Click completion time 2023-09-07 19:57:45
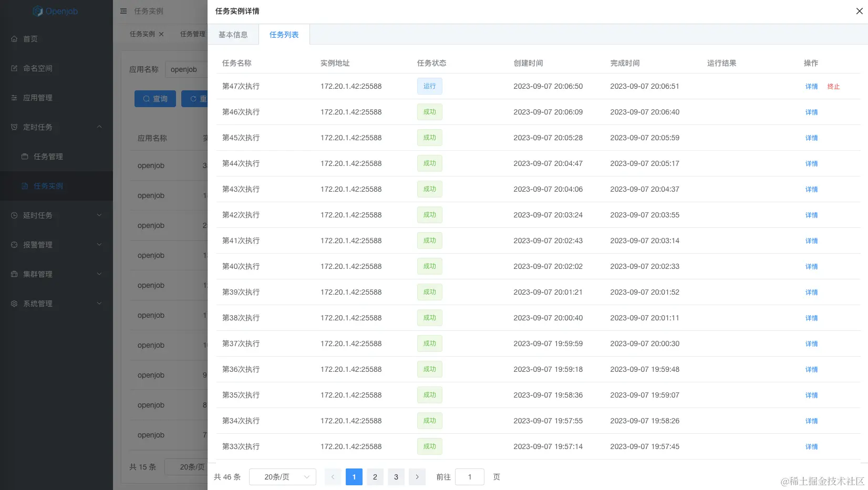This screenshot has width=868, height=490. [645, 446]
